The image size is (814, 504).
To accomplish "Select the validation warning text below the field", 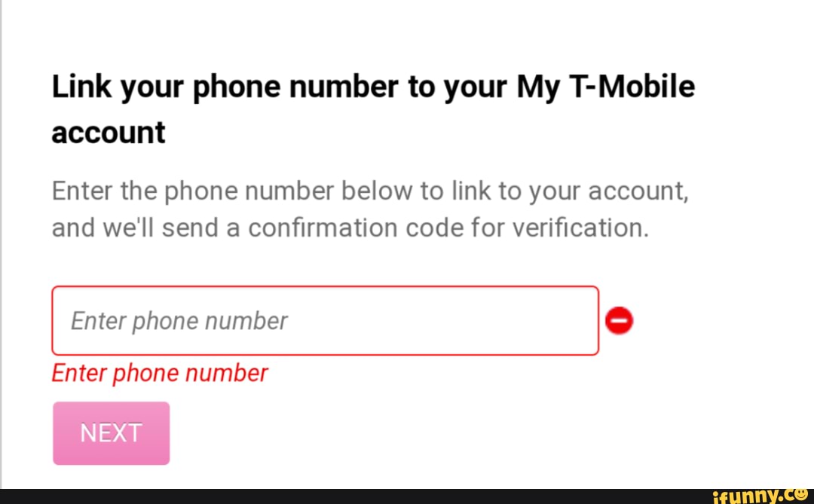I will click(159, 372).
